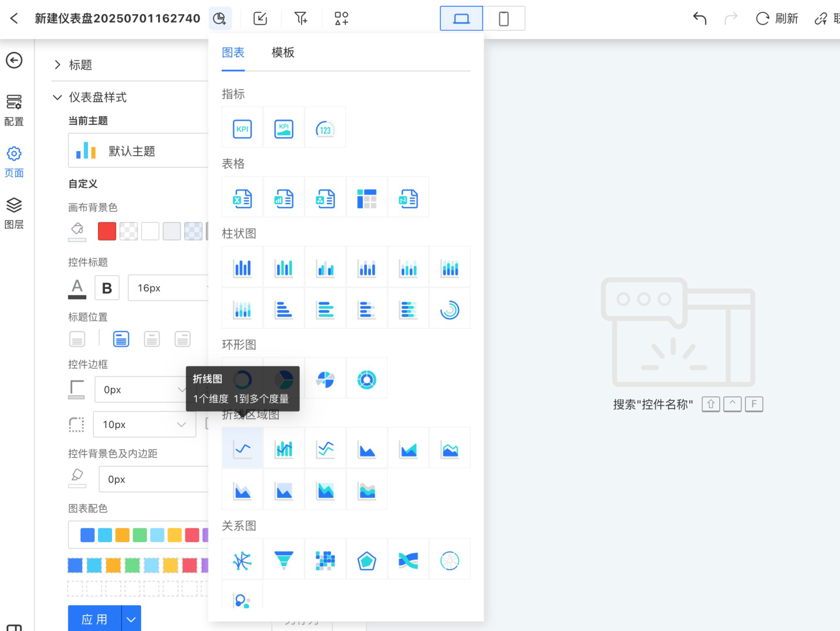The image size is (840, 631).
Task: Click the KPI indicator card icon
Action: [x=243, y=128]
